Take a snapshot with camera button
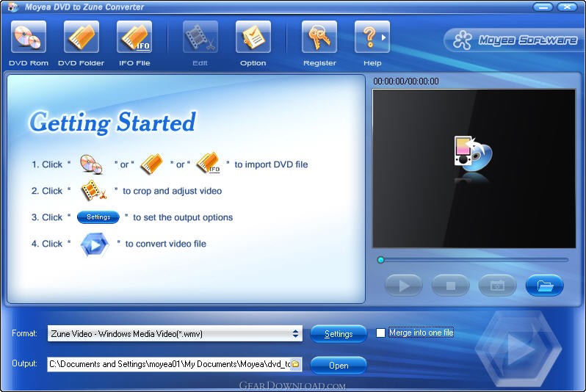The width and height of the screenshot is (586, 392). point(497,286)
